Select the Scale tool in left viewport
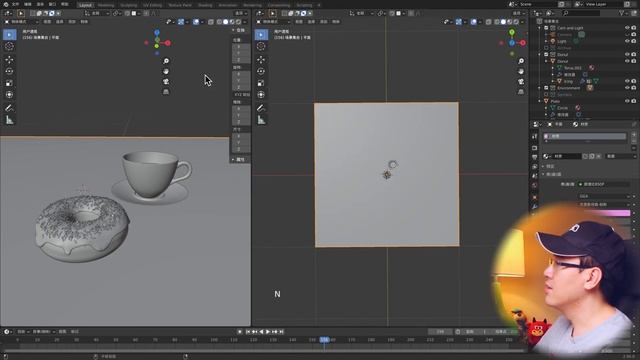This screenshot has width=640, height=360. 9,83
